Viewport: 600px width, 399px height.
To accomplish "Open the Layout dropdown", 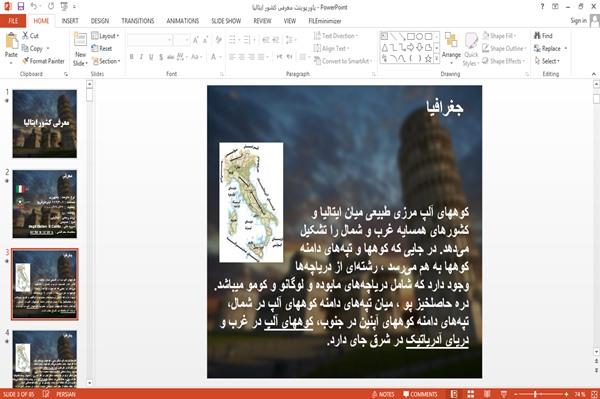I will point(105,36).
